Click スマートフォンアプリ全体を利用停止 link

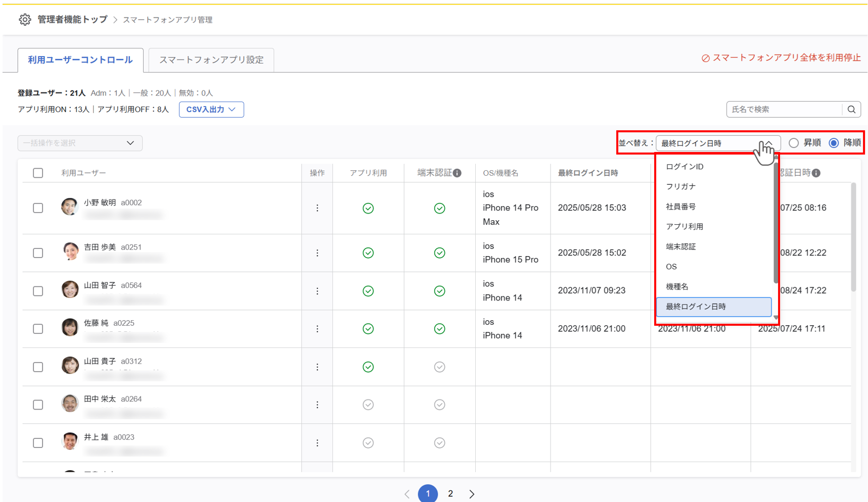[781, 58]
